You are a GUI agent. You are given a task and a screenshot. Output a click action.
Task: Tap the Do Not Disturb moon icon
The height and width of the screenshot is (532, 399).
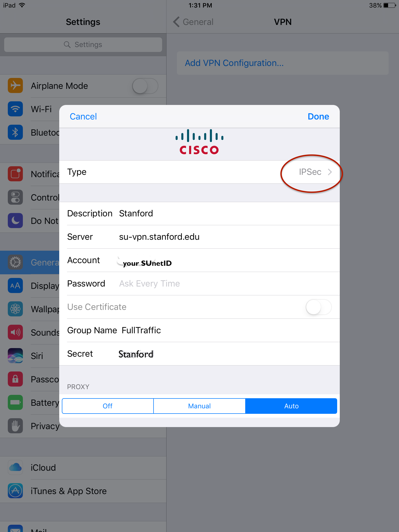(x=15, y=221)
